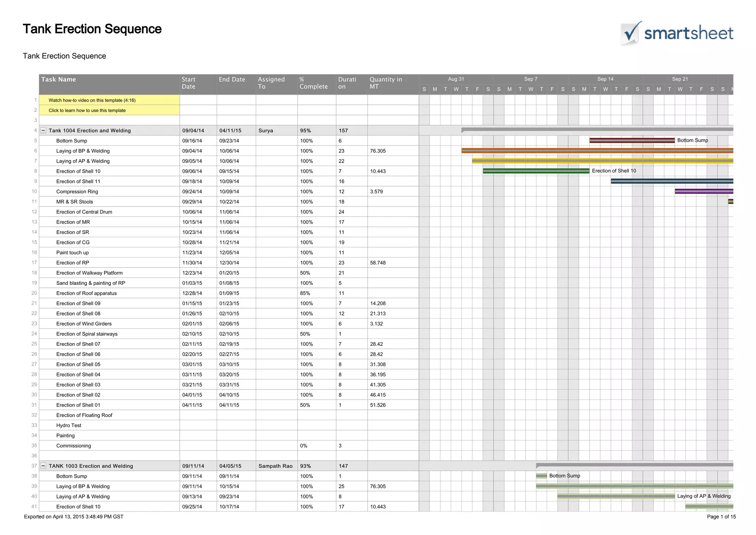Select the purple Compression Ring Gantt bar
This screenshot has height=535, width=756.
[704, 191]
